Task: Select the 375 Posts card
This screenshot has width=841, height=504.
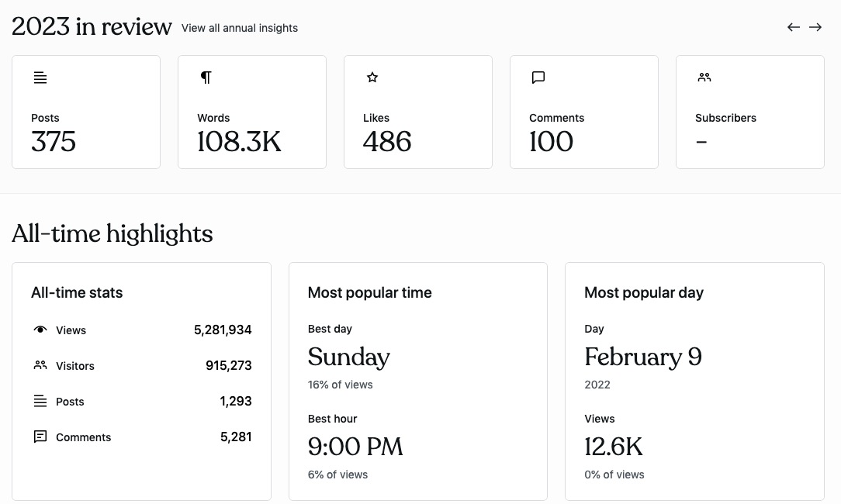Action: [86, 112]
